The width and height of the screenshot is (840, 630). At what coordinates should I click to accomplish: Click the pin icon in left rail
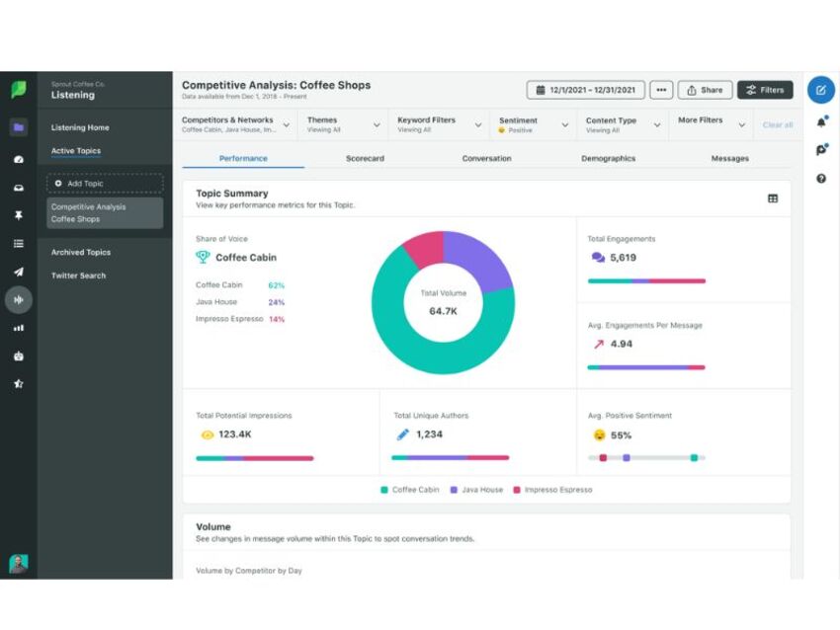click(19, 215)
